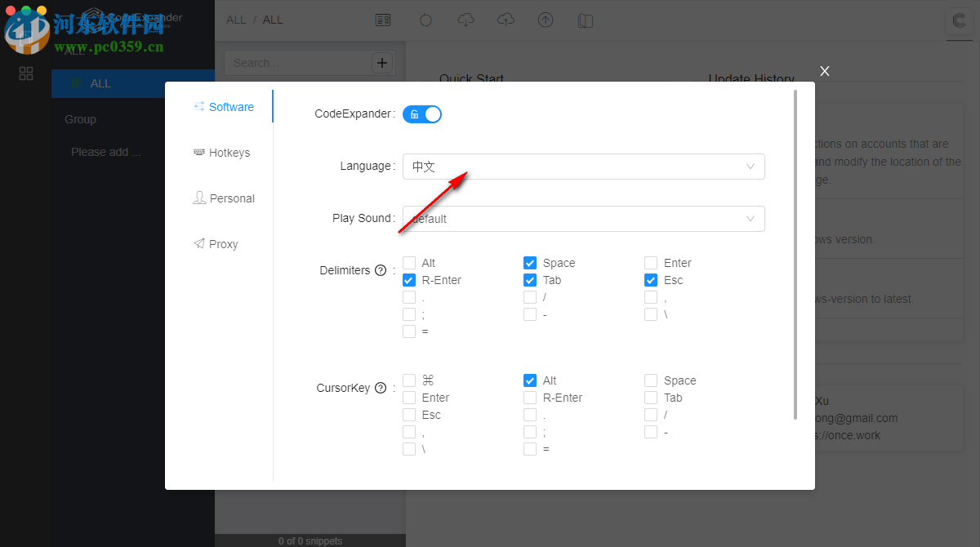Switch to the Proxy settings tab

(216, 244)
